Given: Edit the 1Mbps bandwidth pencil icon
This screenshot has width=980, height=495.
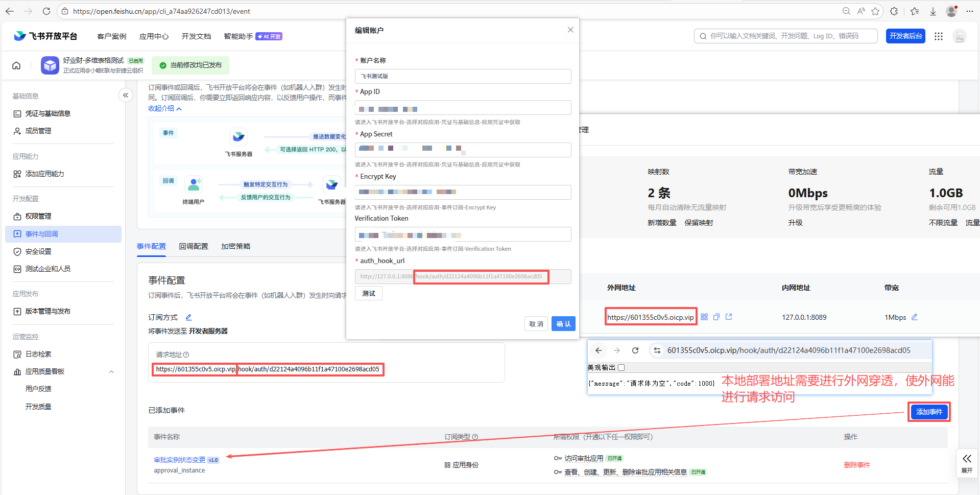Looking at the screenshot, I should (915, 317).
